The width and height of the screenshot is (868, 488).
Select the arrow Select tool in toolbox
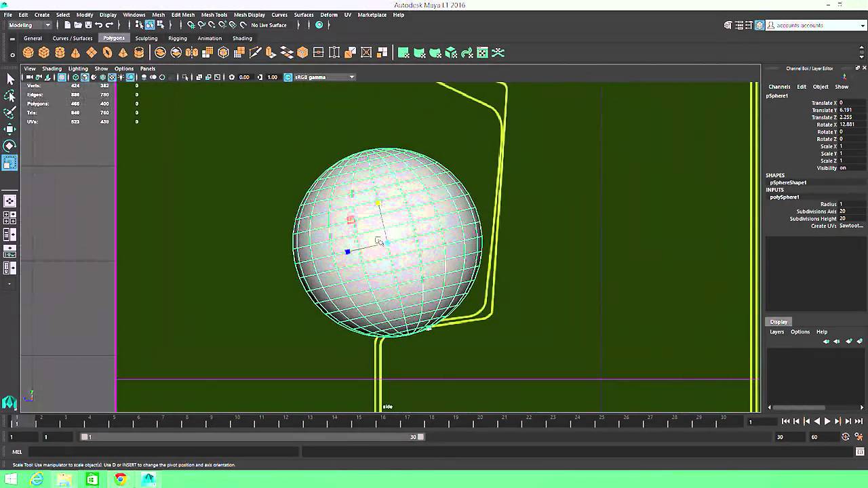[10, 79]
